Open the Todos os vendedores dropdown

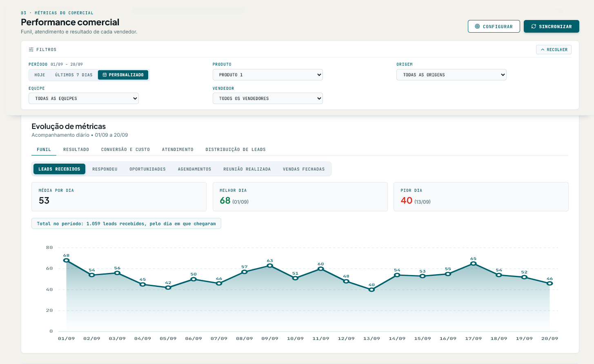click(268, 98)
